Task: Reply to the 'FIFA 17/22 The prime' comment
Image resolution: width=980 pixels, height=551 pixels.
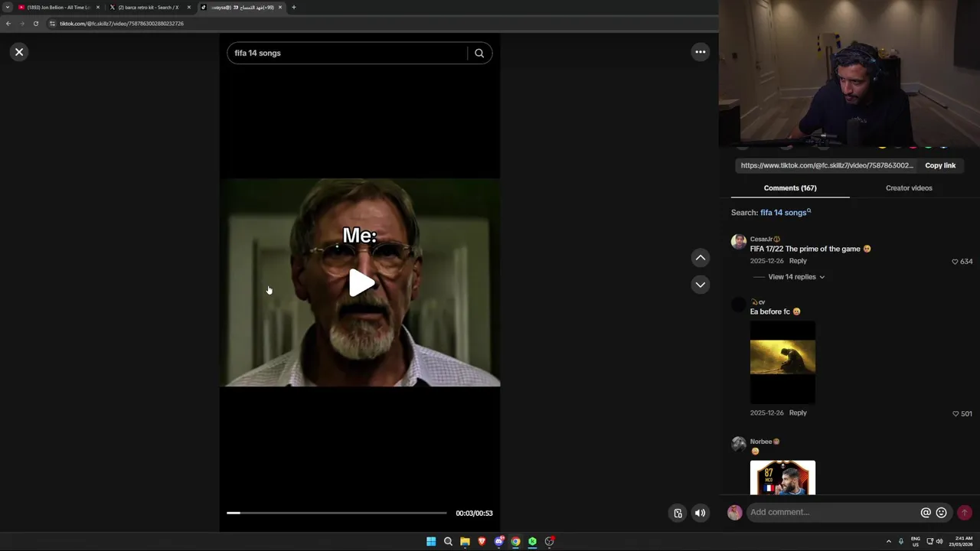Action: 798,261
